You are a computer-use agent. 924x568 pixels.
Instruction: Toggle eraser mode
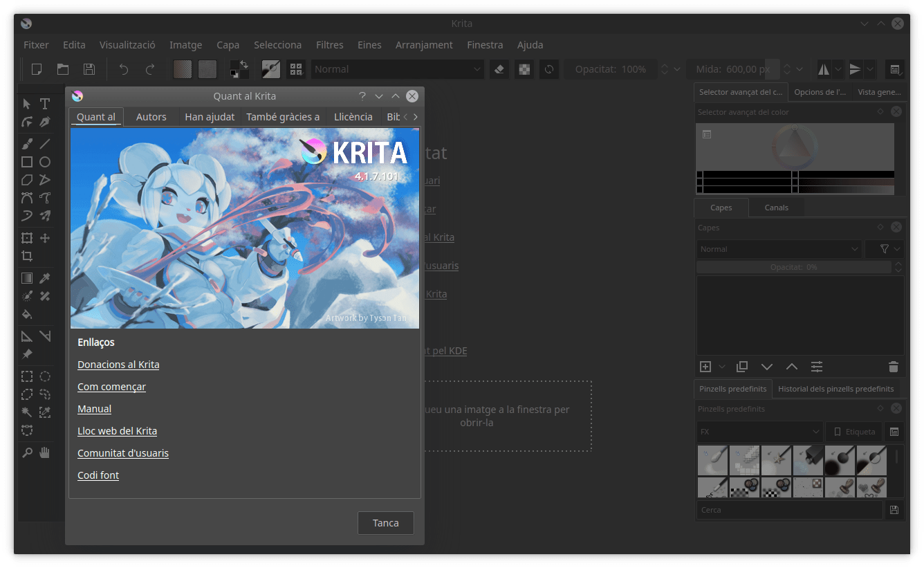pyautogui.click(x=499, y=69)
